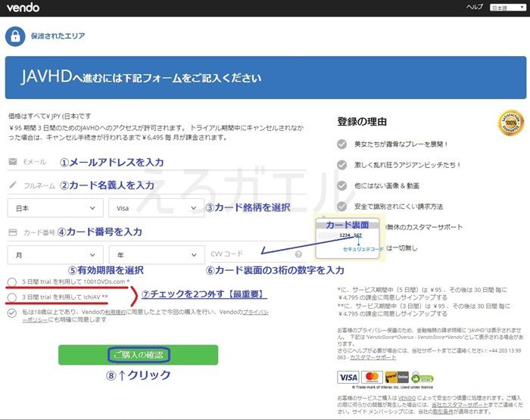Uncheck the 3日間 trial IchiAV option
The height and width of the screenshot is (420, 530).
pos(12,297)
